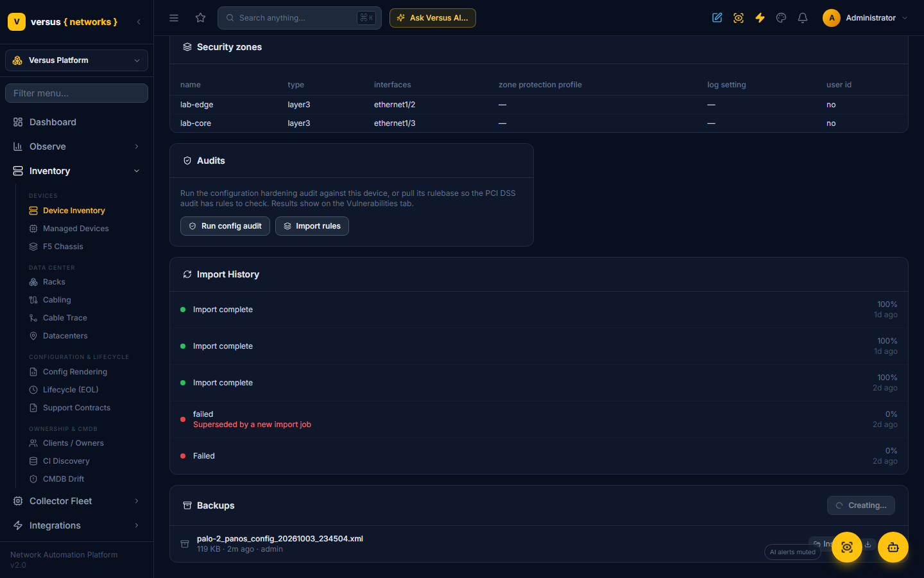Open the Administrator user menu
924x578 pixels.
click(x=866, y=18)
